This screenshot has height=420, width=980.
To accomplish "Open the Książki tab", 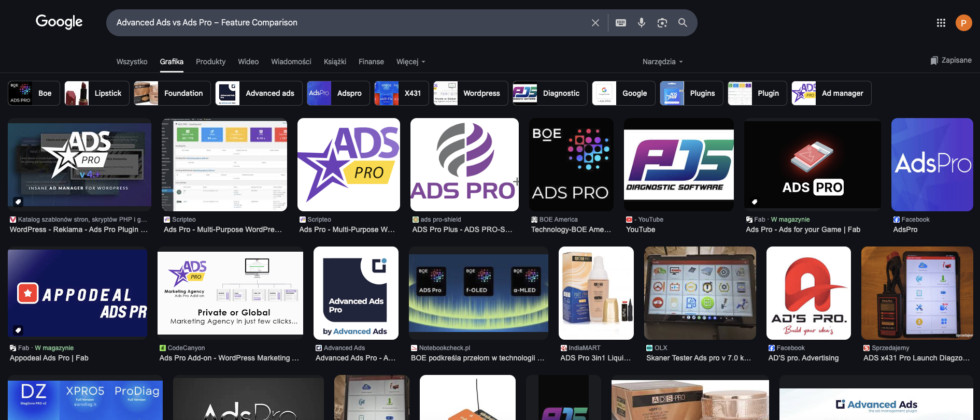I will click(x=335, y=62).
